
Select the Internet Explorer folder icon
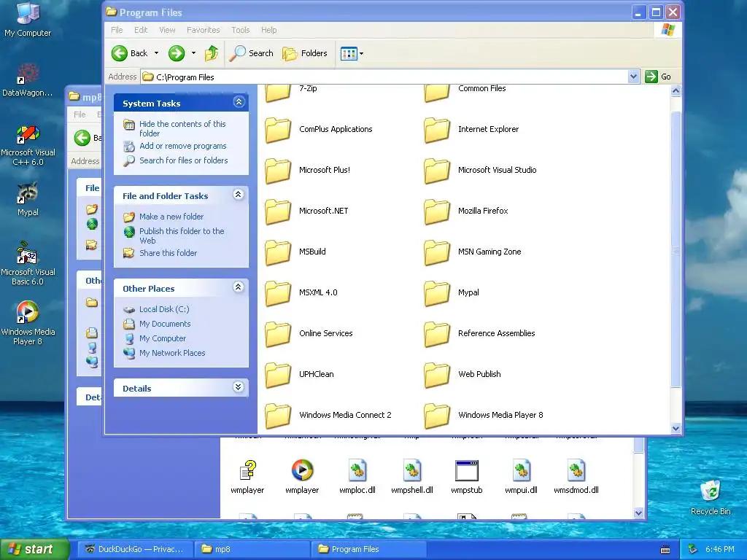coord(437,130)
